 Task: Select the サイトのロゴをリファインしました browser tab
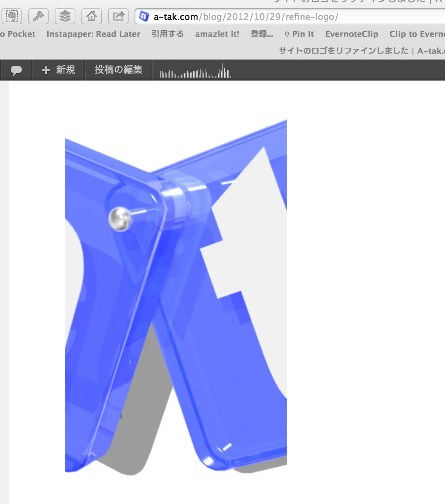point(362,51)
